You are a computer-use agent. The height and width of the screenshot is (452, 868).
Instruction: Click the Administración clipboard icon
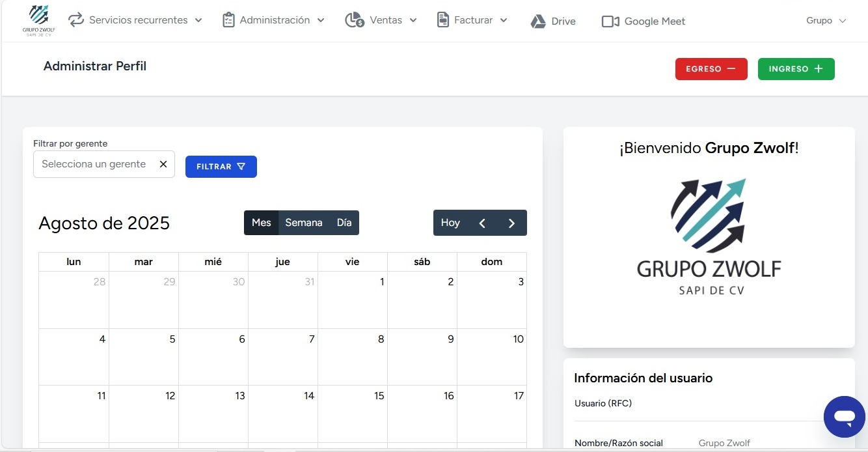pyautogui.click(x=228, y=20)
